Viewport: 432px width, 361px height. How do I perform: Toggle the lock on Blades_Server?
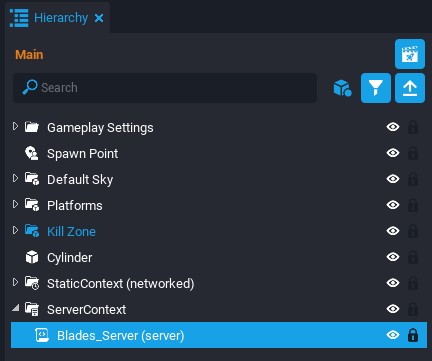pos(413,335)
